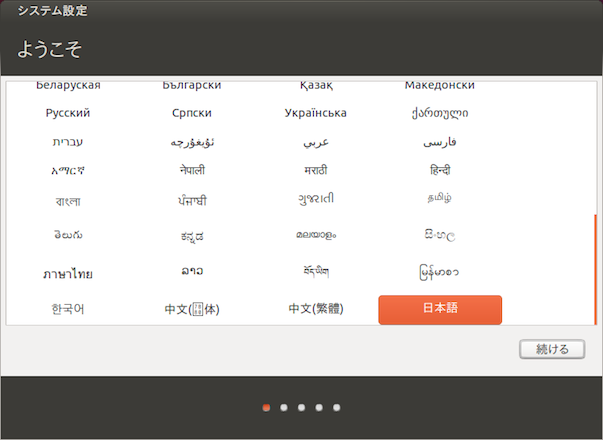Viewport: 603px width, 440px height.
Task: Click the second page indicator dot
Action: click(x=284, y=407)
